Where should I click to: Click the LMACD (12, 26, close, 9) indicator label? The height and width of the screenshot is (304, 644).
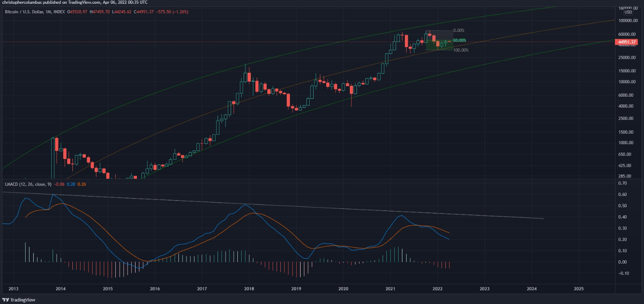pos(27,184)
